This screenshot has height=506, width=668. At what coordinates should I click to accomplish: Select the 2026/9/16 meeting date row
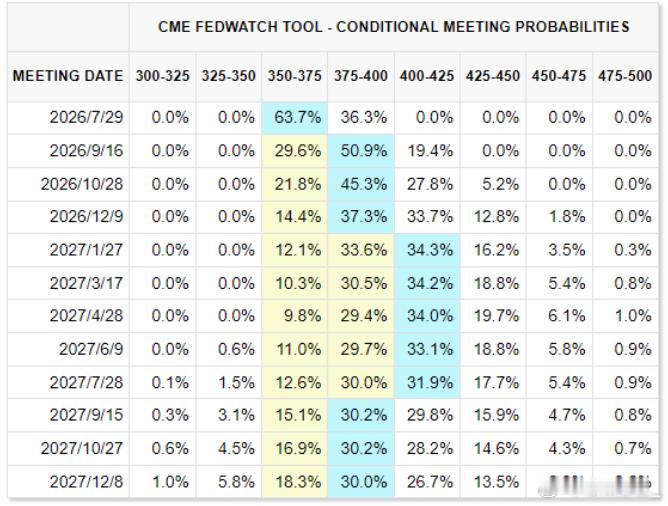(333, 151)
